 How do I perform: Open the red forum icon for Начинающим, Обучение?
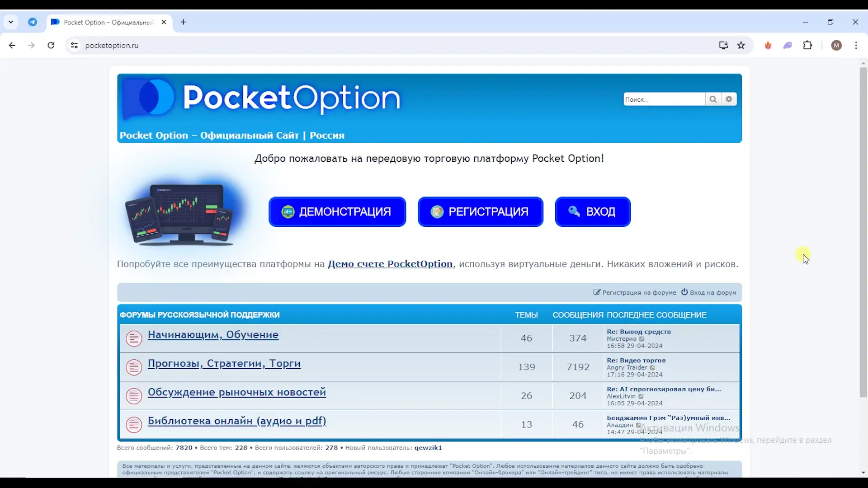click(x=134, y=338)
